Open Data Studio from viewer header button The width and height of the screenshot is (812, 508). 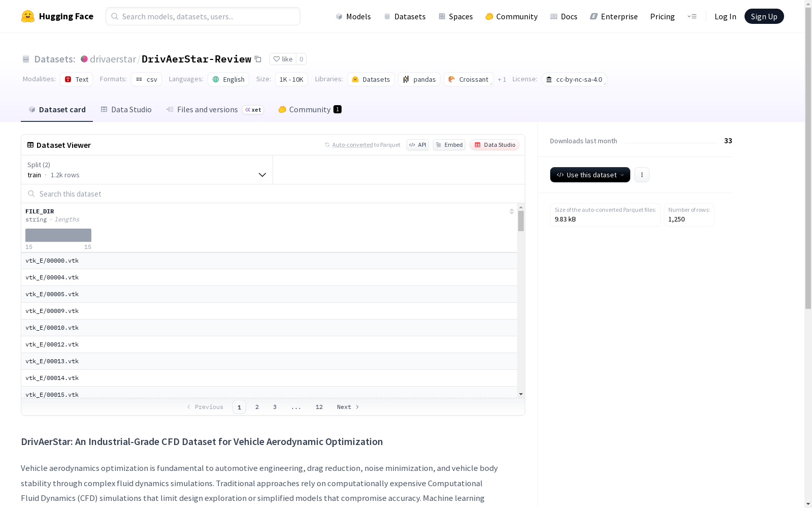pyautogui.click(x=494, y=145)
